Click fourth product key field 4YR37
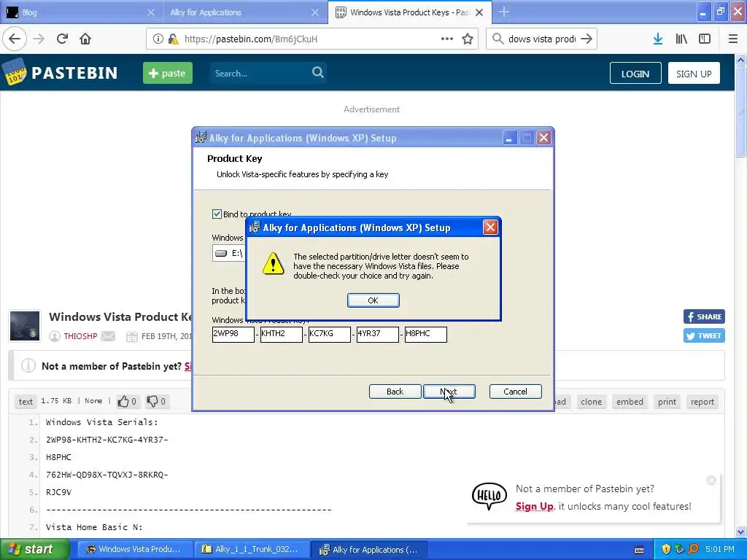The image size is (747, 560). 377,334
